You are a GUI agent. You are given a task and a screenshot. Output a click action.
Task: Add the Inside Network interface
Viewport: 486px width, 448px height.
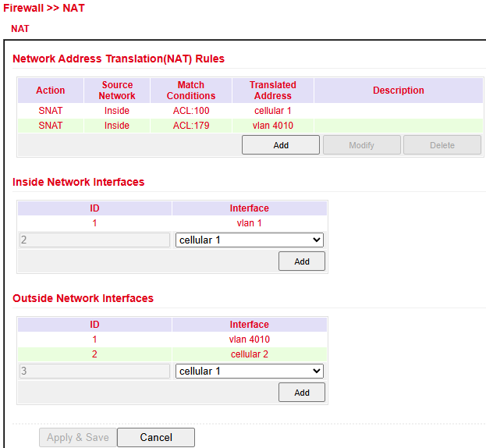(301, 261)
